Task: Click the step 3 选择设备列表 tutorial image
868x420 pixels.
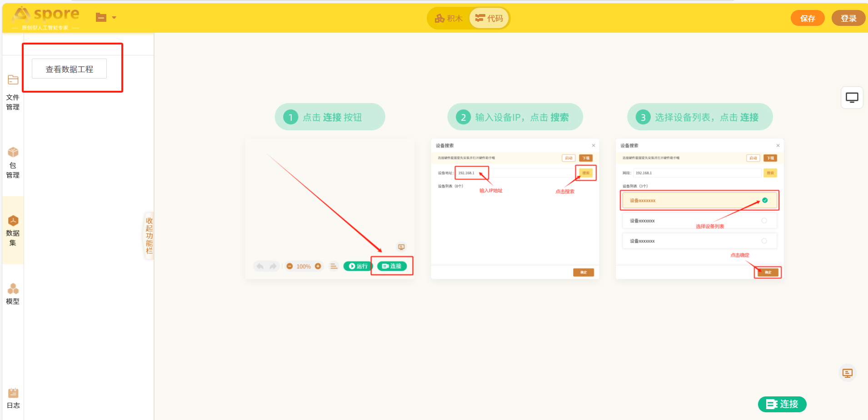Action: (699, 209)
